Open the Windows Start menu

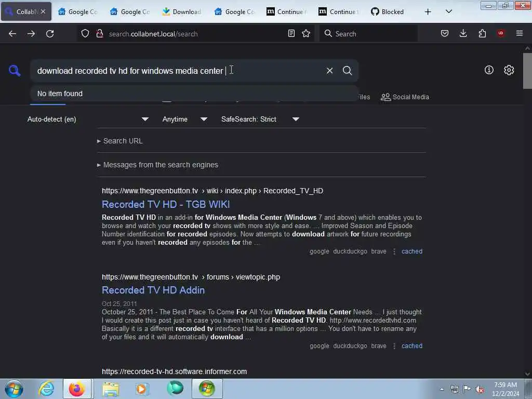point(14,389)
